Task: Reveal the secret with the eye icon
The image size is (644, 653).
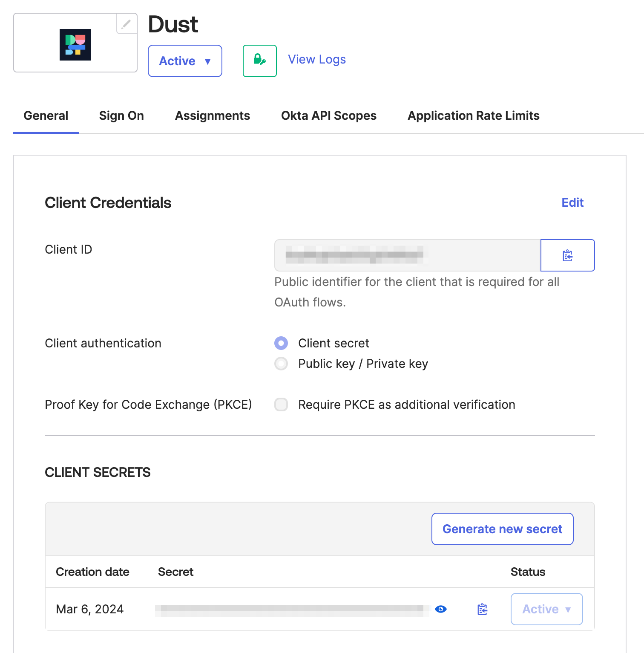Action: [441, 609]
